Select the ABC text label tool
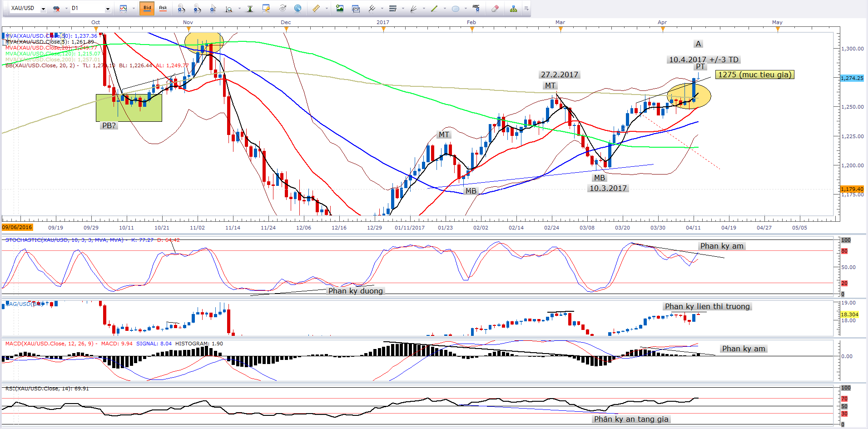868x429 pixels. click(476, 8)
